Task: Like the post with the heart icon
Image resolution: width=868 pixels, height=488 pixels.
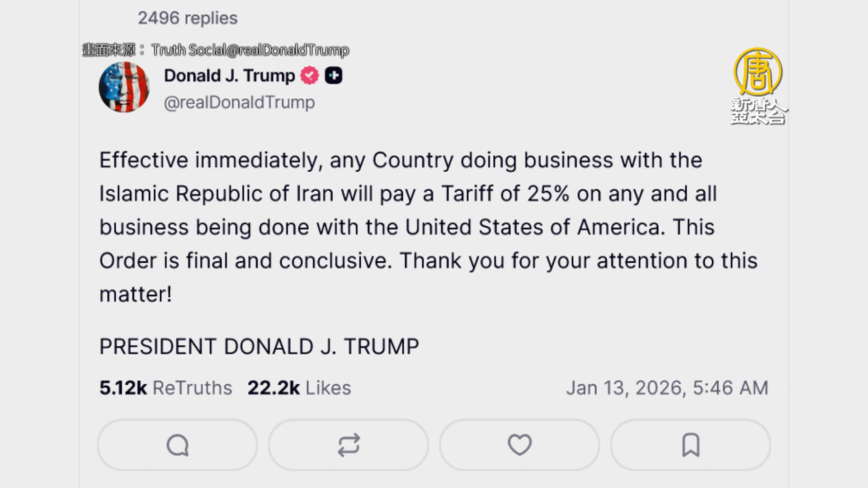Action: (519, 445)
